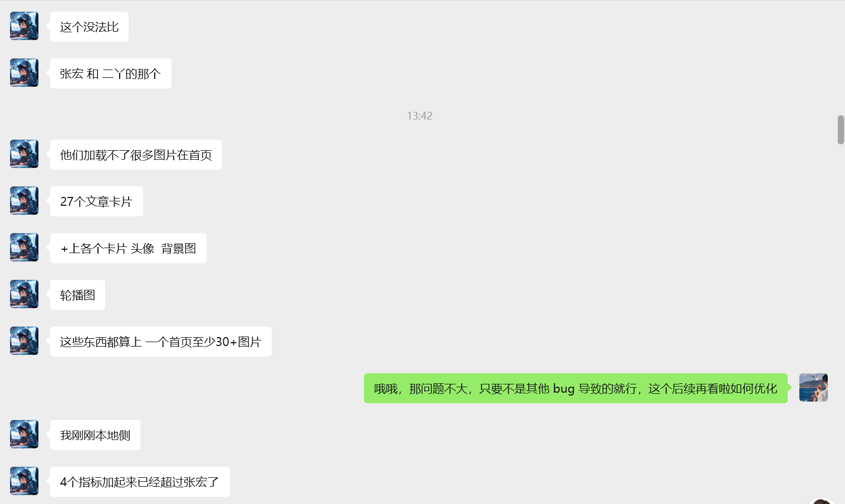Click avatar next to '轮播图' message
Viewport: 845px width, 504px height.
click(24, 294)
